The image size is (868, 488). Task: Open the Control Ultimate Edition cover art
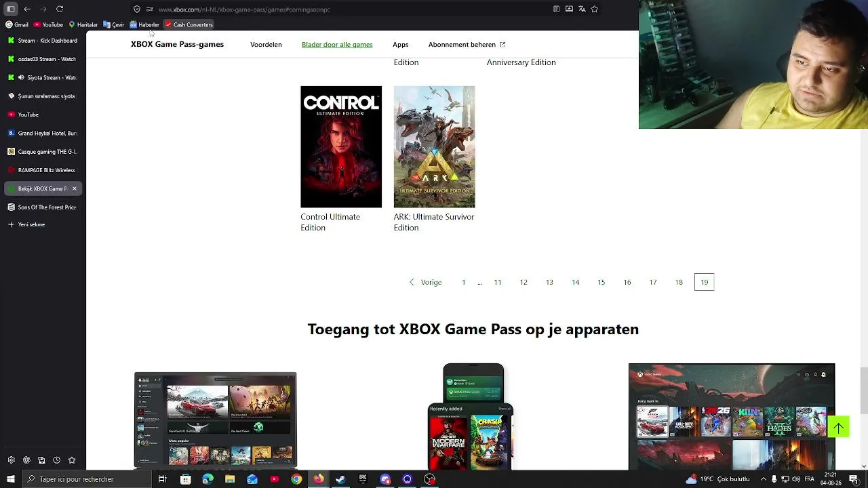[x=341, y=146]
